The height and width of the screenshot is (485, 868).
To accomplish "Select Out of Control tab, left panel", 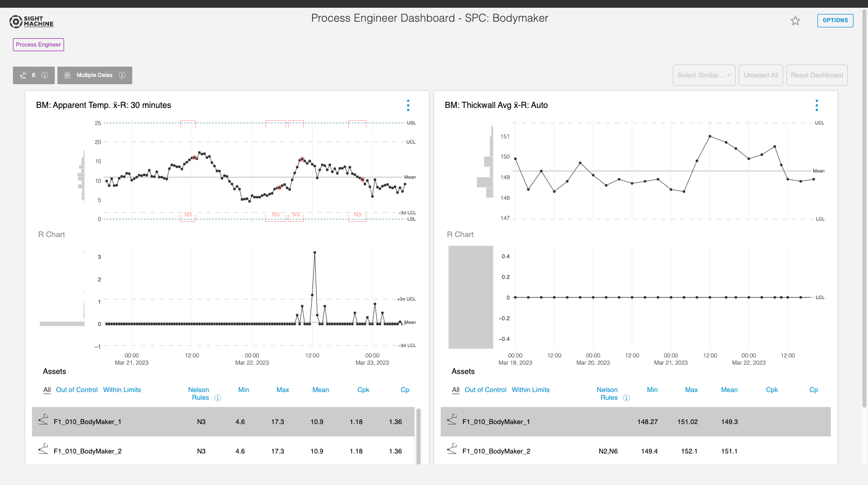I will coord(77,390).
